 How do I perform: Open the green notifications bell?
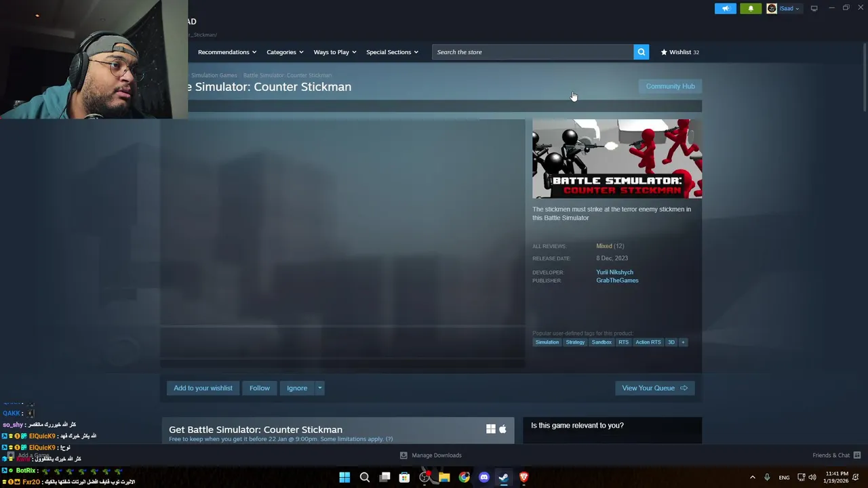(751, 8)
